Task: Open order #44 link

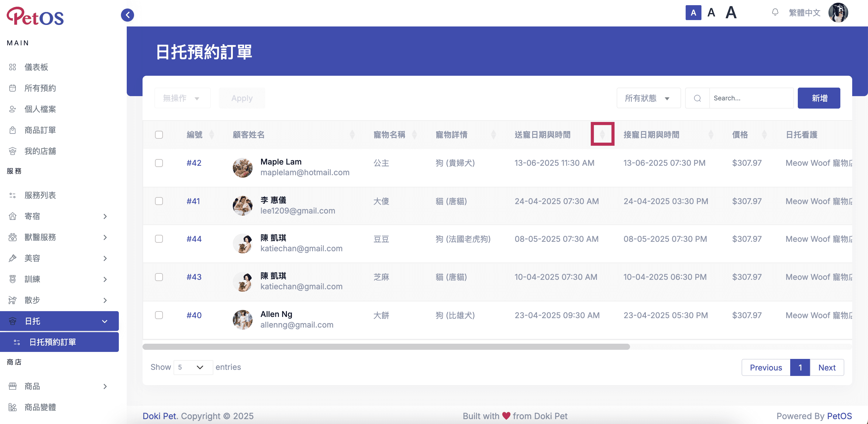Action: tap(194, 239)
